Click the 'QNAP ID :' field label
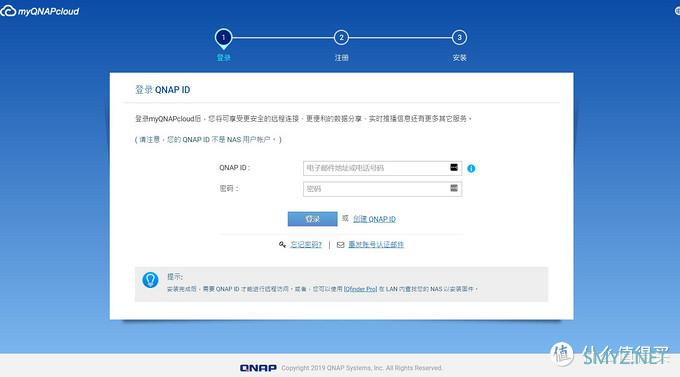The height and width of the screenshot is (377, 680). 235,168
